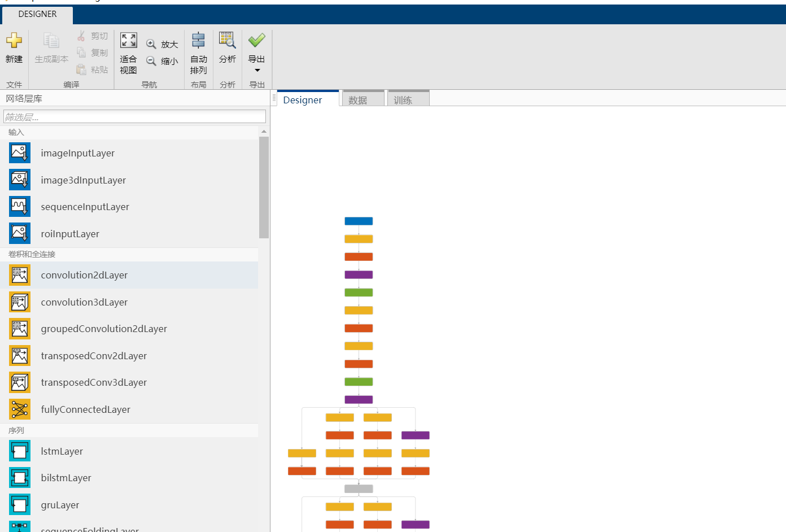Click the 粘贴 (Paste) icon
Viewport: 786px width, 532px height.
click(81, 69)
